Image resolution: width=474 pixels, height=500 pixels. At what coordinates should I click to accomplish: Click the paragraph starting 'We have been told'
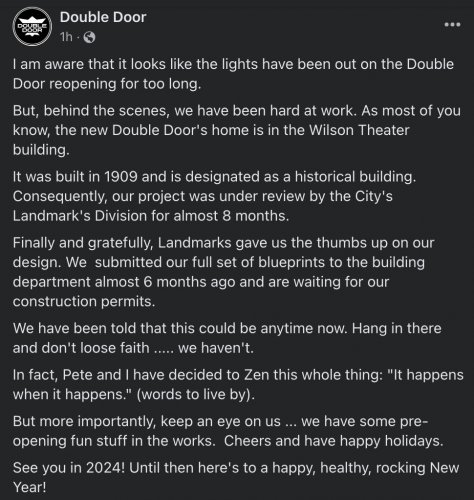tap(227, 338)
